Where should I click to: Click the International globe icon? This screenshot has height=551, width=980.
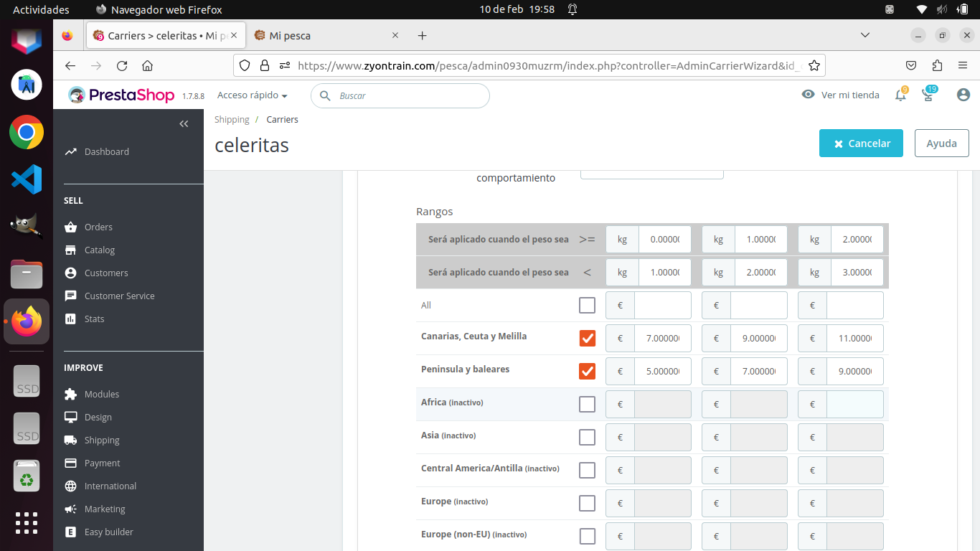coord(70,486)
